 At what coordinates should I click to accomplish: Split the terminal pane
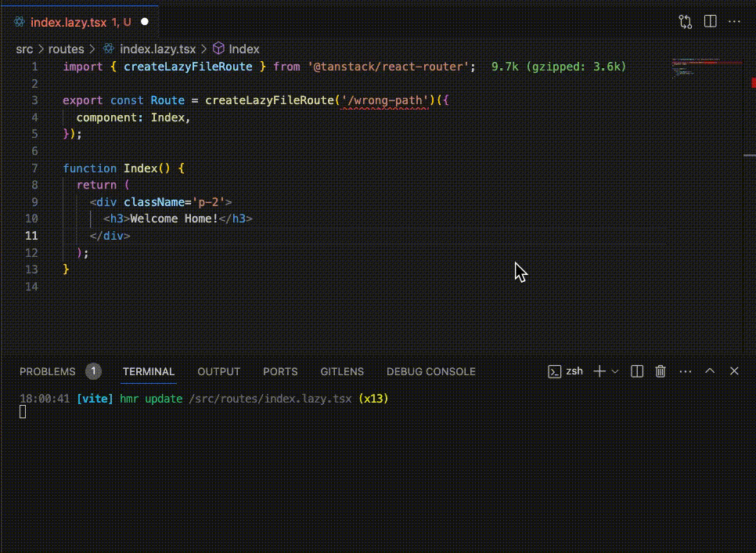pyautogui.click(x=637, y=371)
